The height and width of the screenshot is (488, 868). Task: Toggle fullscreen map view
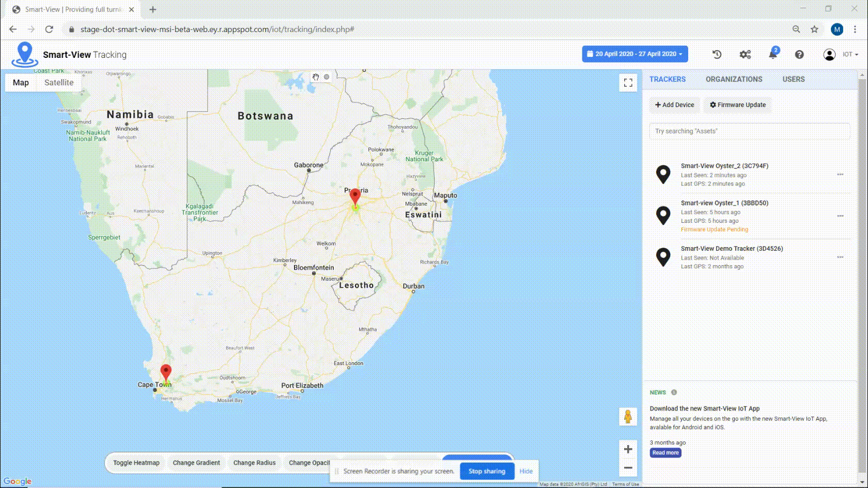click(628, 83)
